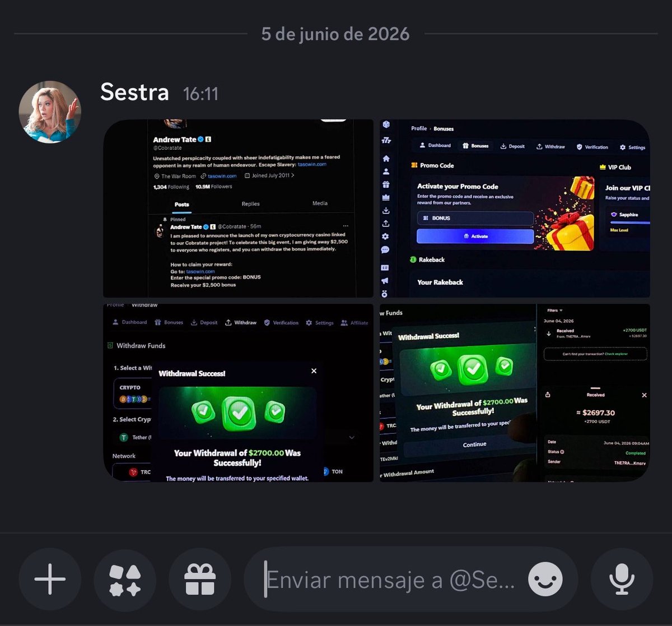Start a voice message with microphone
The width and height of the screenshot is (672, 626).
622,579
